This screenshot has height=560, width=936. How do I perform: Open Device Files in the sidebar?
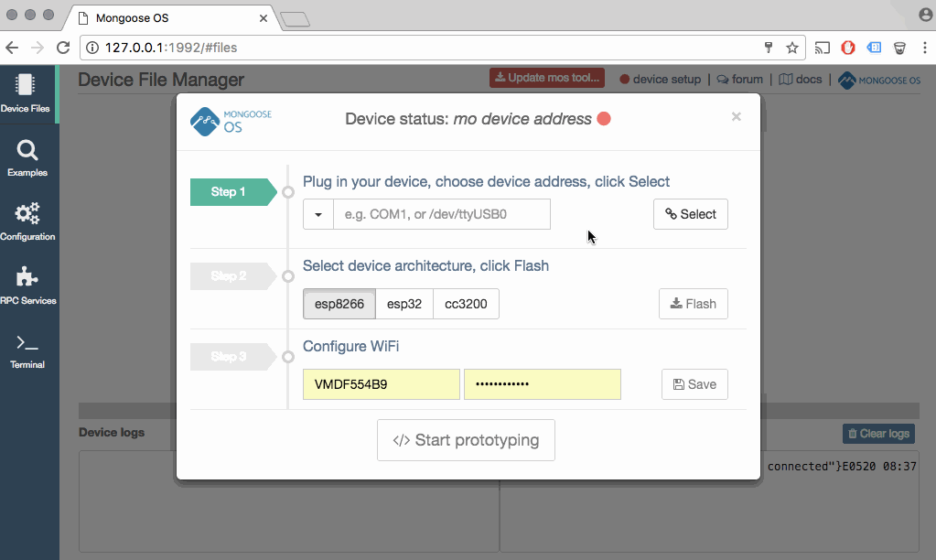(27, 93)
